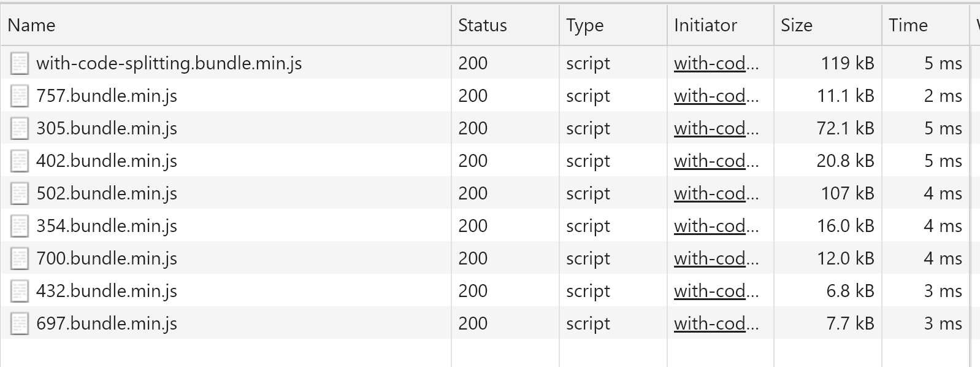The height and width of the screenshot is (367, 980).
Task: Click the 697.bundle.min.js file icon
Action: (20, 323)
